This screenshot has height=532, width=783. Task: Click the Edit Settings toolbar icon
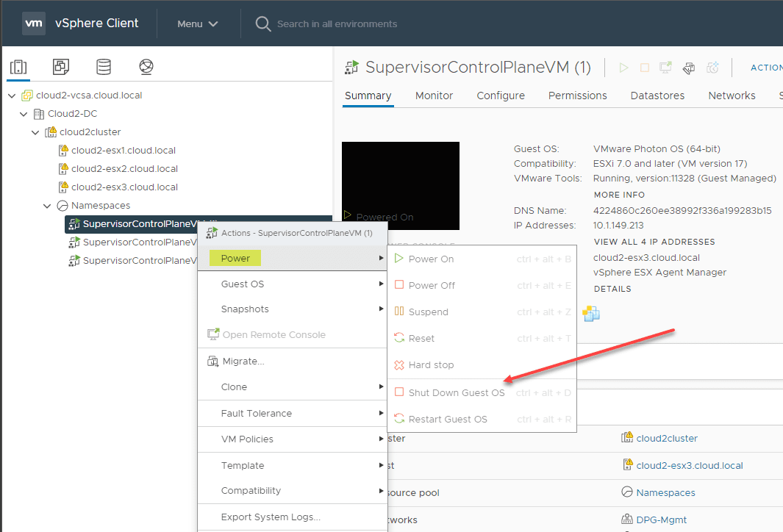point(688,68)
